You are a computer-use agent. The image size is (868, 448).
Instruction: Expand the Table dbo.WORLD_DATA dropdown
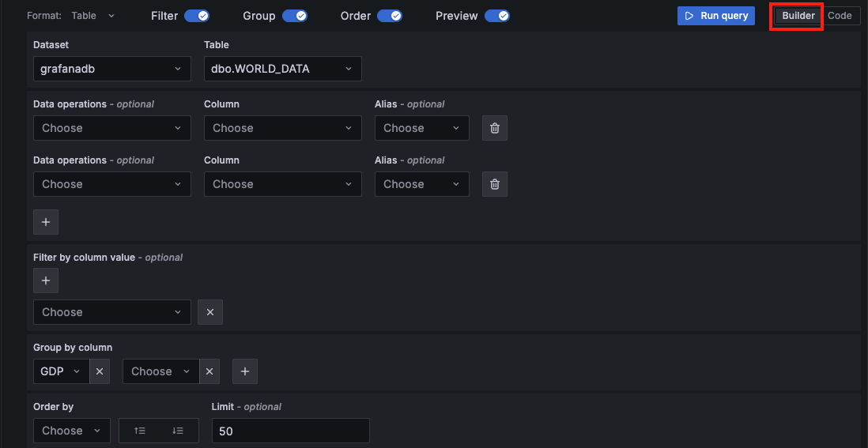pos(282,69)
